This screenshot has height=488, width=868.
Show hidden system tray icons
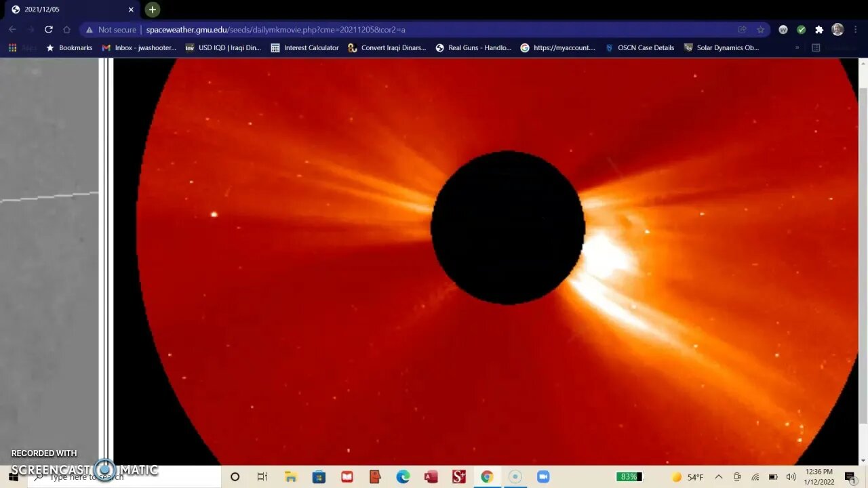coord(719,477)
